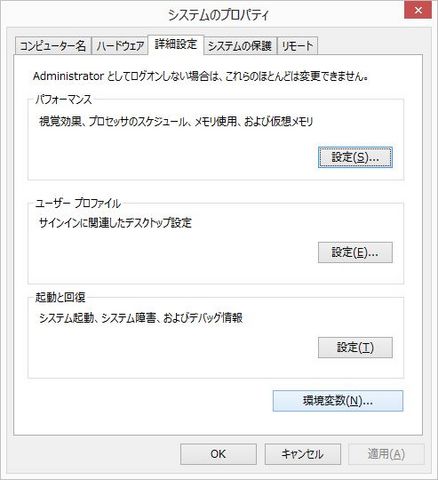Click the 視覚効果 performance description text
This screenshot has height=480, width=438.
176,122
